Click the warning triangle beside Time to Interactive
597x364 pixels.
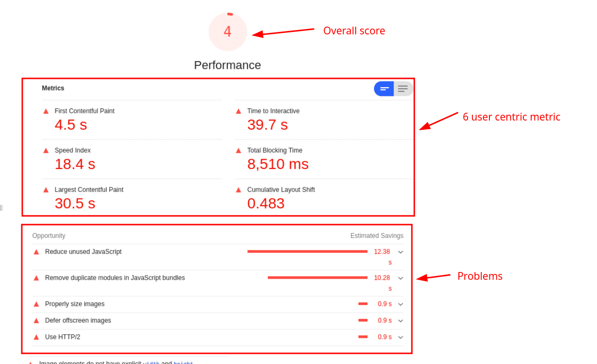click(238, 111)
